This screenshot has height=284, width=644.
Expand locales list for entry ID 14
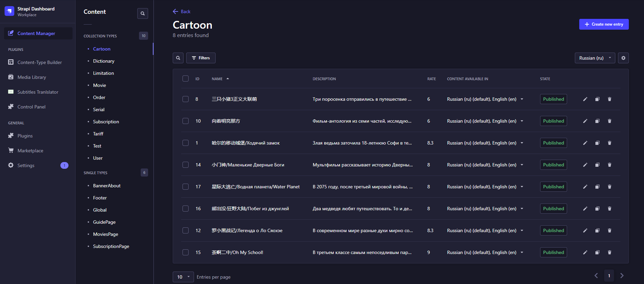click(522, 165)
